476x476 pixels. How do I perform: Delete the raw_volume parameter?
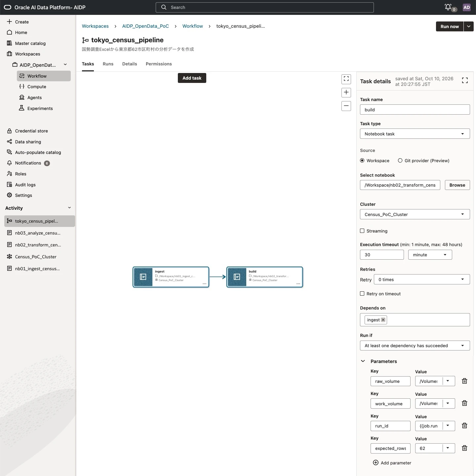point(464,381)
